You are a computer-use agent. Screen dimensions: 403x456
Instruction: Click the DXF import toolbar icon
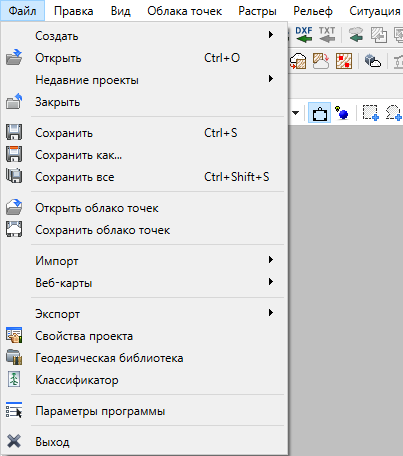point(304,35)
